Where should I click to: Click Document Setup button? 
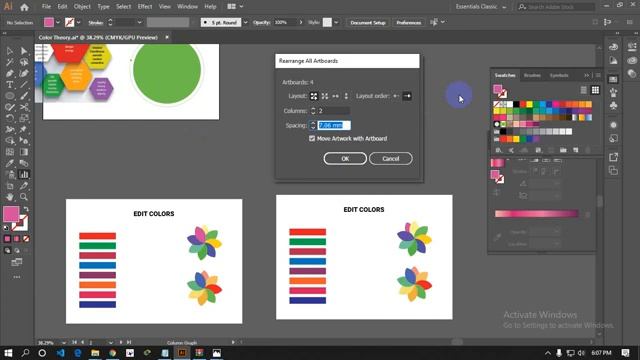click(368, 22)
